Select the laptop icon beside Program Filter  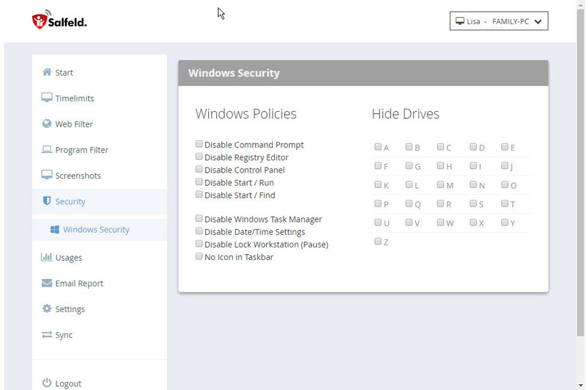pos(47,149)
